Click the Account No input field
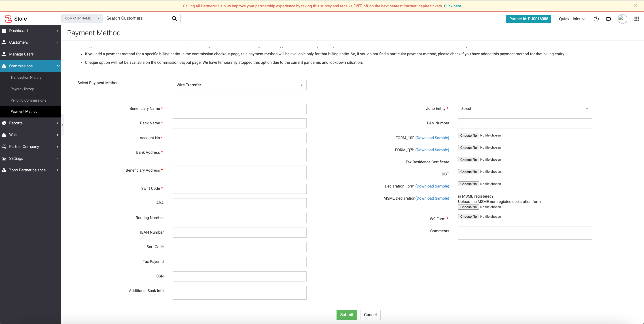 click(x=239, y=138)
